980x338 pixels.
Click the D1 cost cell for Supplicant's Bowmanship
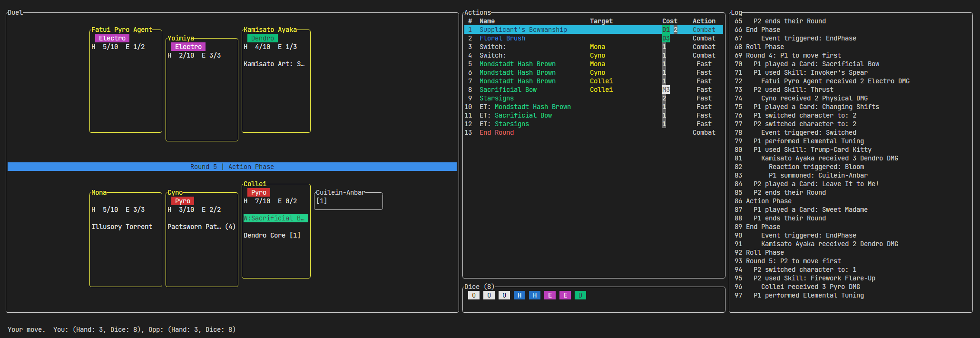click(x=666, y=30)
